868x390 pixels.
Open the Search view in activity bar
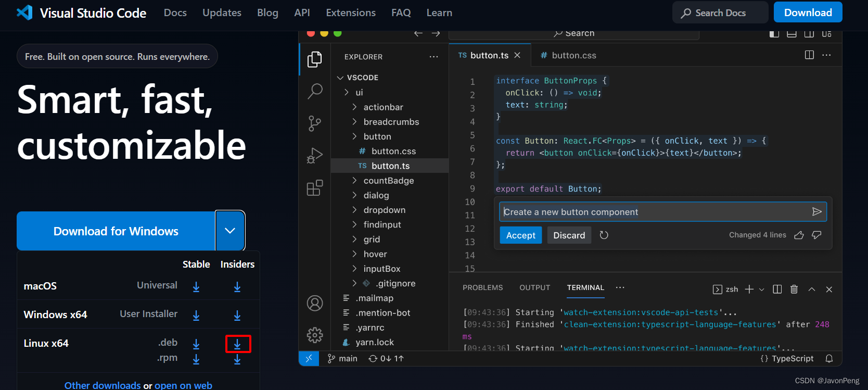(x=315, y=91)
